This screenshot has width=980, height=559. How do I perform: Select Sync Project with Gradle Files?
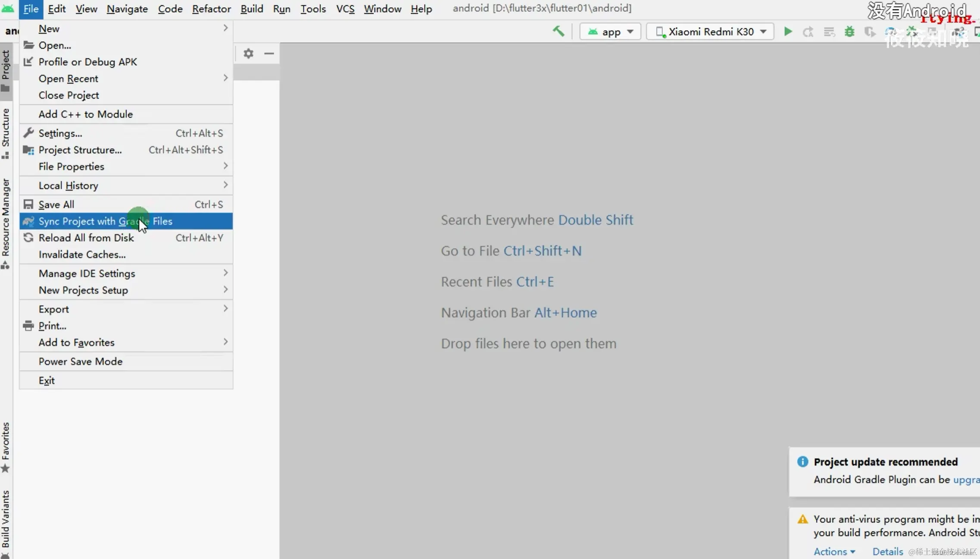click(x=105, y=221)
